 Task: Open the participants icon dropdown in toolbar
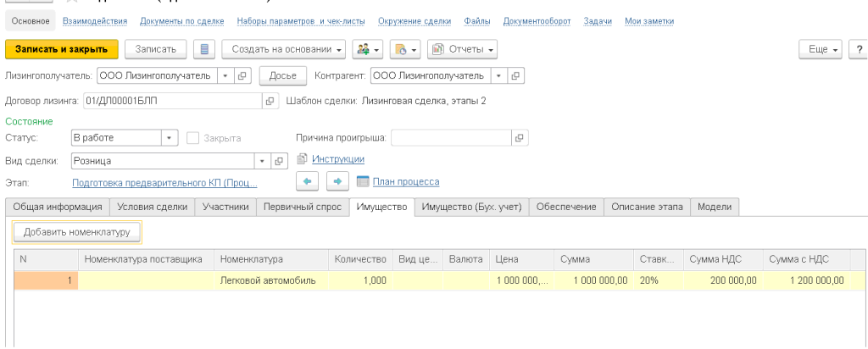click(368, 49)
